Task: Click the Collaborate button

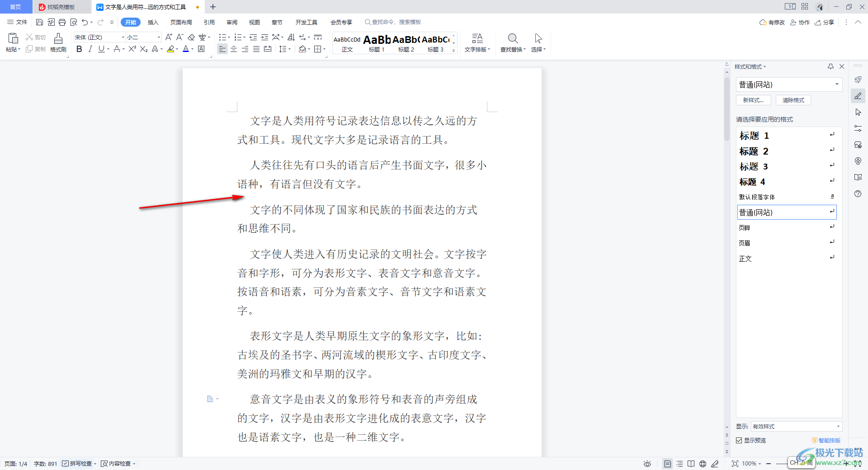Action: (800, 22)
